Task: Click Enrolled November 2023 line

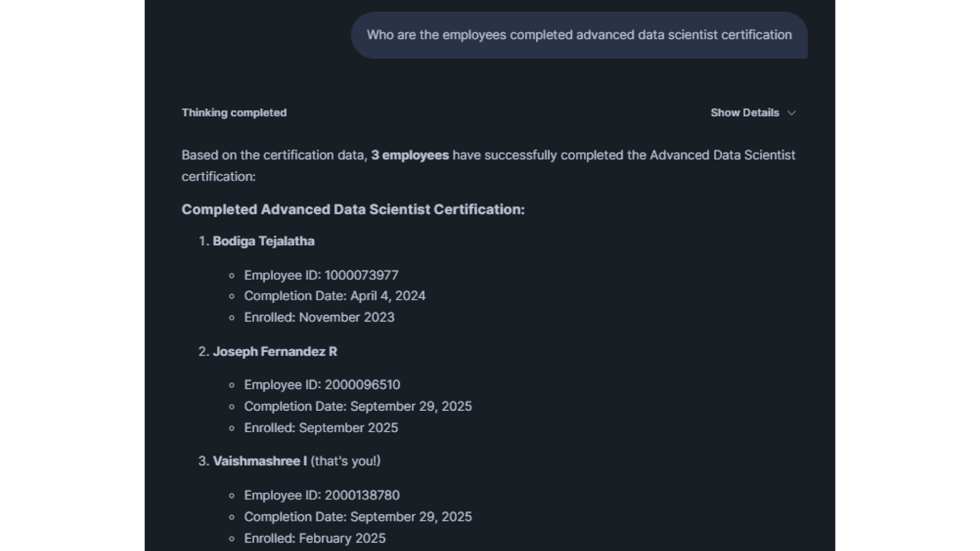Action: [x=319, y=317]
